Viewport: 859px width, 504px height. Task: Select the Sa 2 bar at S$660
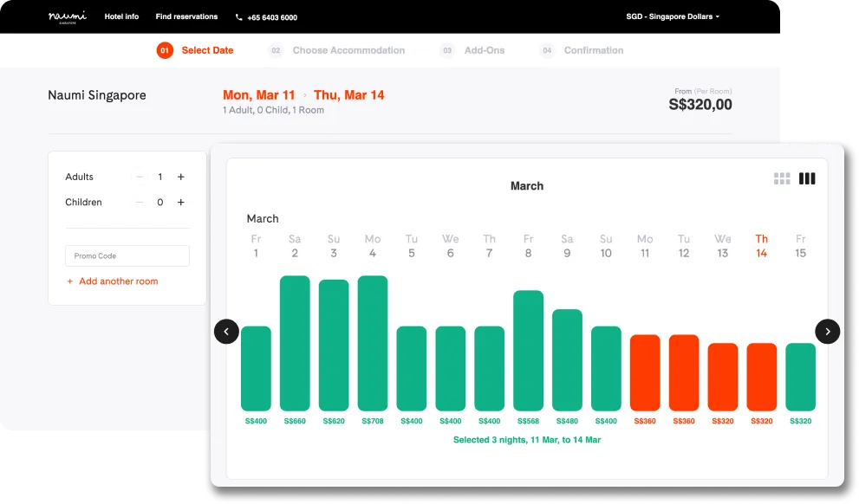[x=295, y=343]
